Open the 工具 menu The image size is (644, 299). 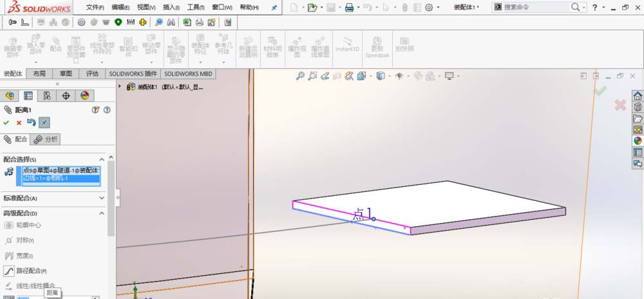pos(196,7)
